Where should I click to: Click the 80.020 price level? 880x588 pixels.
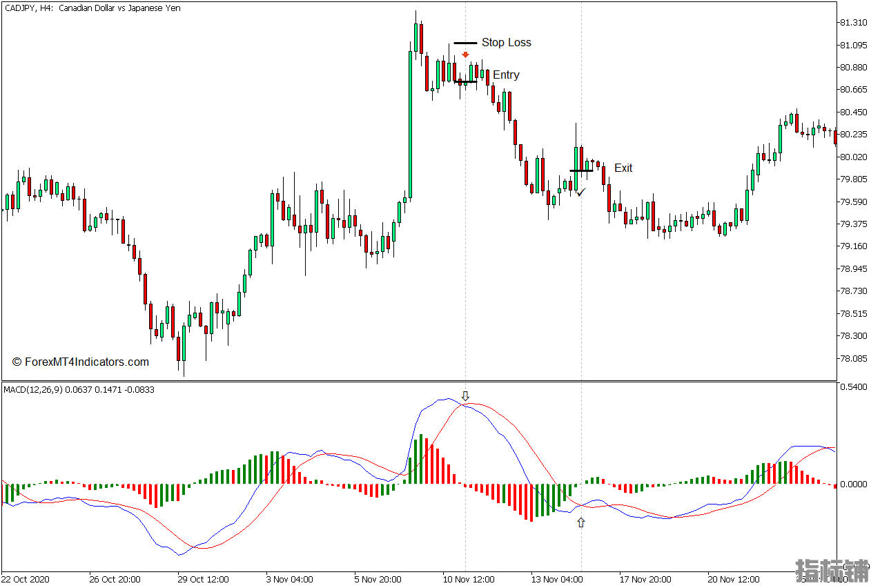[x=854, y=157]
